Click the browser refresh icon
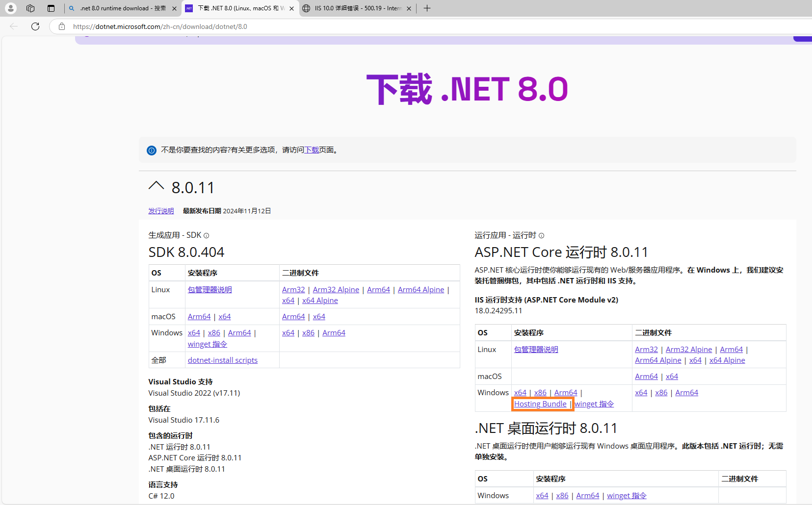812x505 pixels. tap(35, 26)
